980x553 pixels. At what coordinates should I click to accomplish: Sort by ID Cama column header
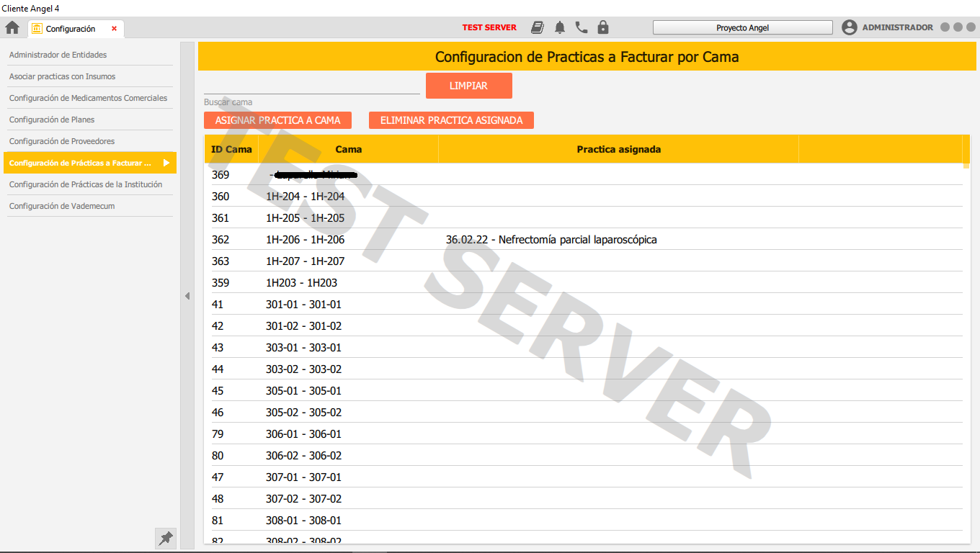click(x=231, y=149)
